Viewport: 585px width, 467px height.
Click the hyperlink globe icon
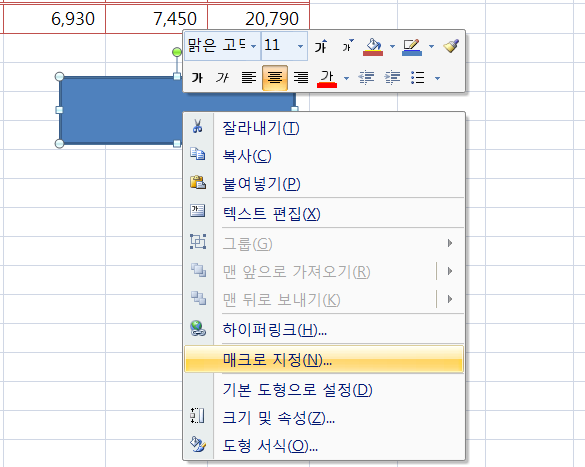[198, 328]
